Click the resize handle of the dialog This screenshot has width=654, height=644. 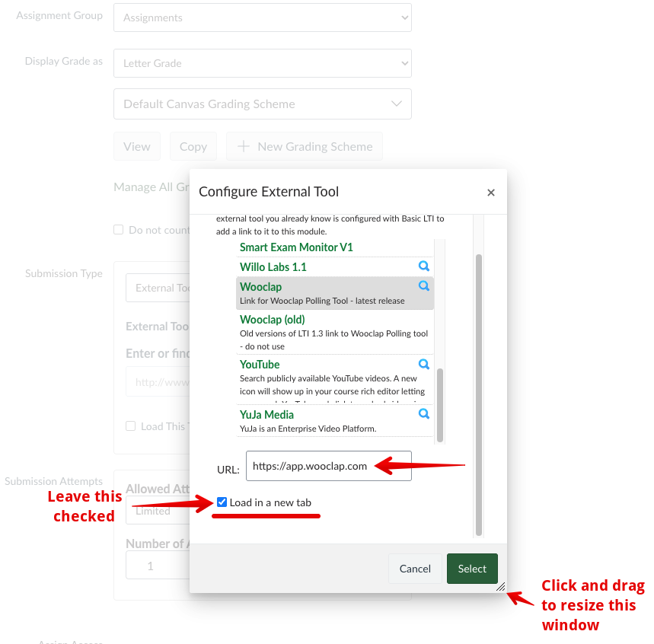tap(500, 587)
